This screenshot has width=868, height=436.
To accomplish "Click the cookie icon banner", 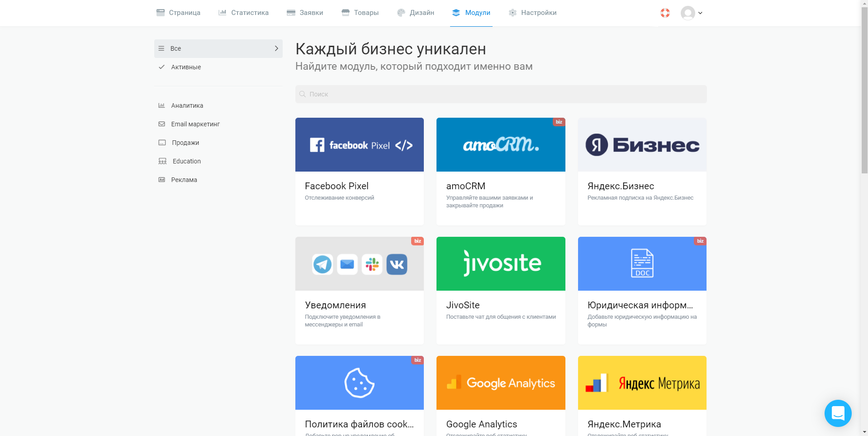I will [x=360, y=383].
